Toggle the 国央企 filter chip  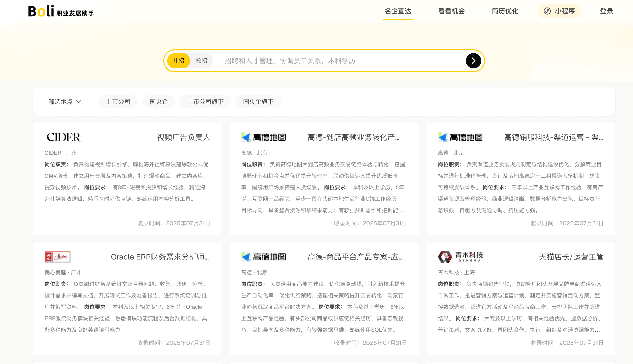coord(159,102)
